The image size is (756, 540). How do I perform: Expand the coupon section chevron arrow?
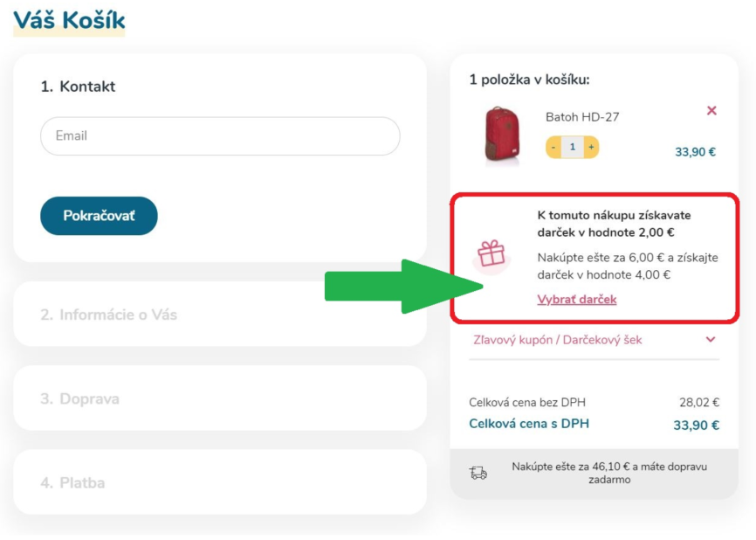point(711,340)
